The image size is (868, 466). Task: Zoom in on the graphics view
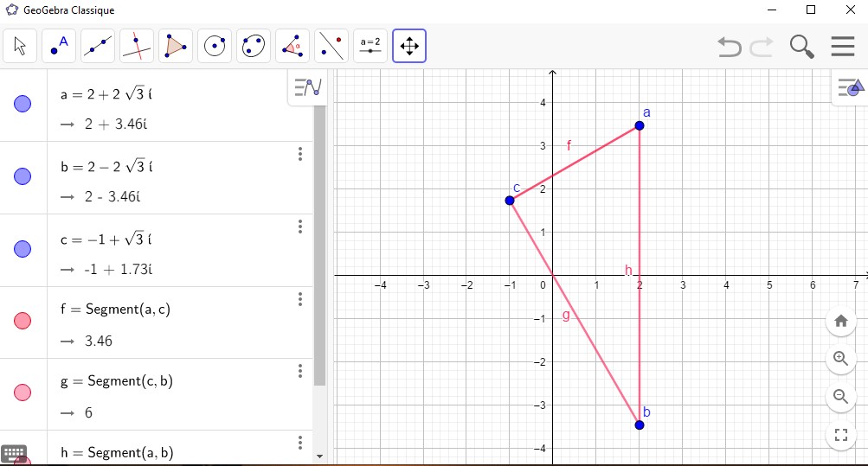coord(841,359)
